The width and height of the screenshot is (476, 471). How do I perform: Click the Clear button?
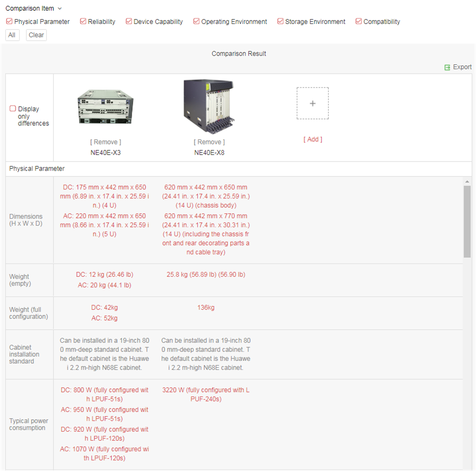[36, 35]
